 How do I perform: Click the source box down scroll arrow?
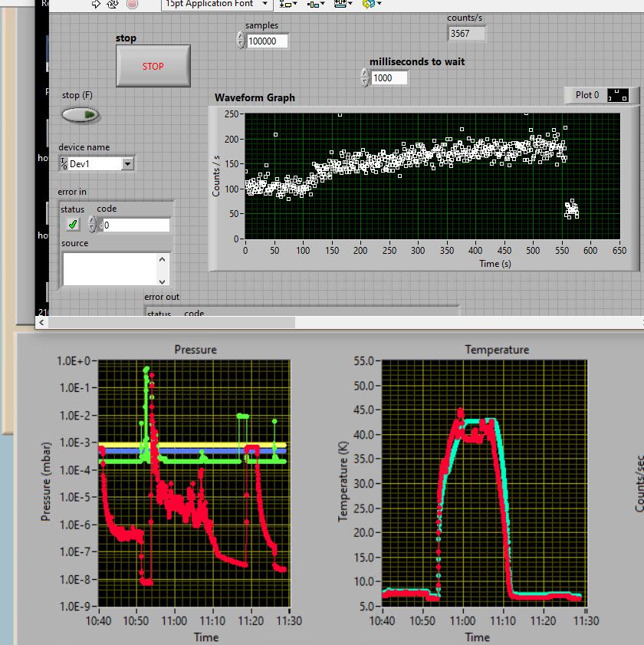click(162, 281)
